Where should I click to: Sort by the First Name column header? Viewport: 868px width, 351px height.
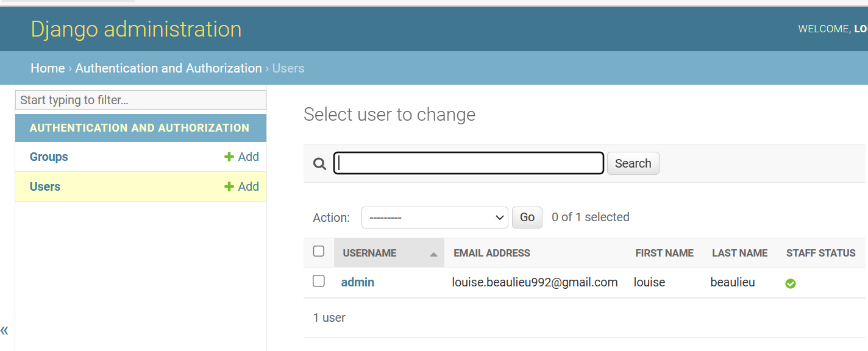(664, 253)
